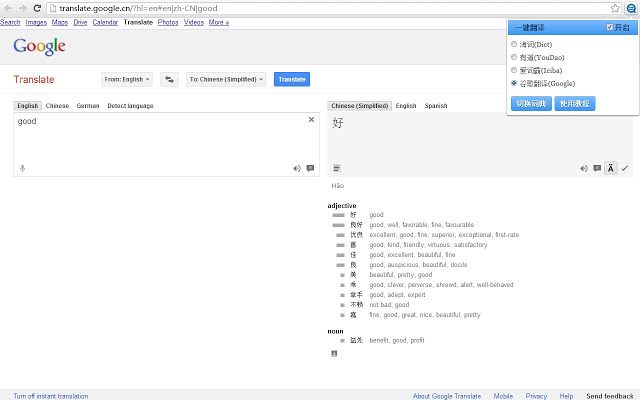The width and height of the screenshot is (640, 400).
Task: Click the Google logo
Action: pos(39,47)
